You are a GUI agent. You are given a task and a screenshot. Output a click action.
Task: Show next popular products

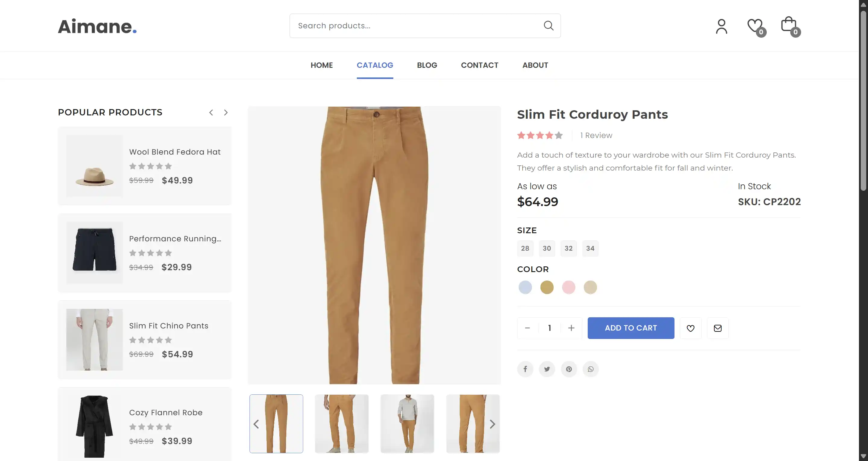click(226, 113)
